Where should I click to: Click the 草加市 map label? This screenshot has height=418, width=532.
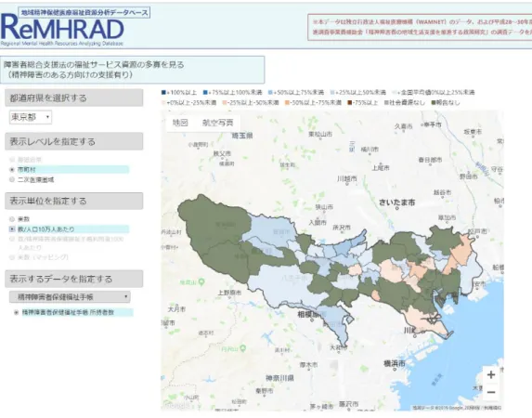(447, 217)
